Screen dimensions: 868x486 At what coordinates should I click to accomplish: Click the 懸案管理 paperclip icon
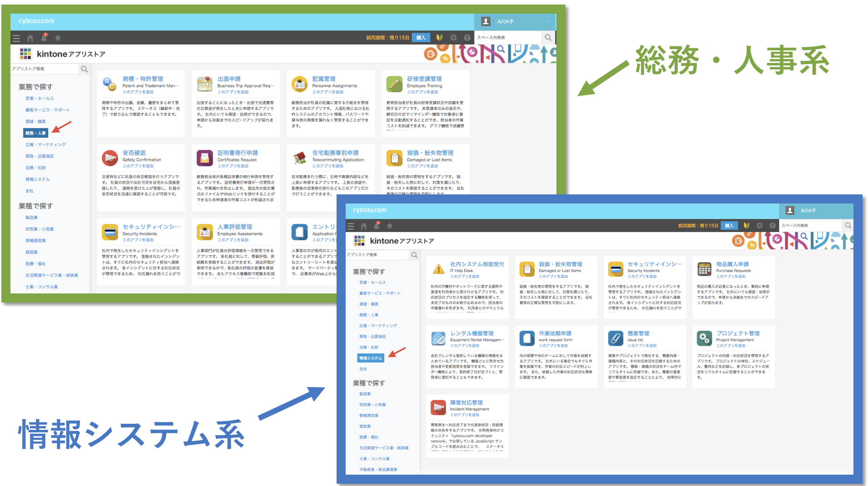pos(615,338)
